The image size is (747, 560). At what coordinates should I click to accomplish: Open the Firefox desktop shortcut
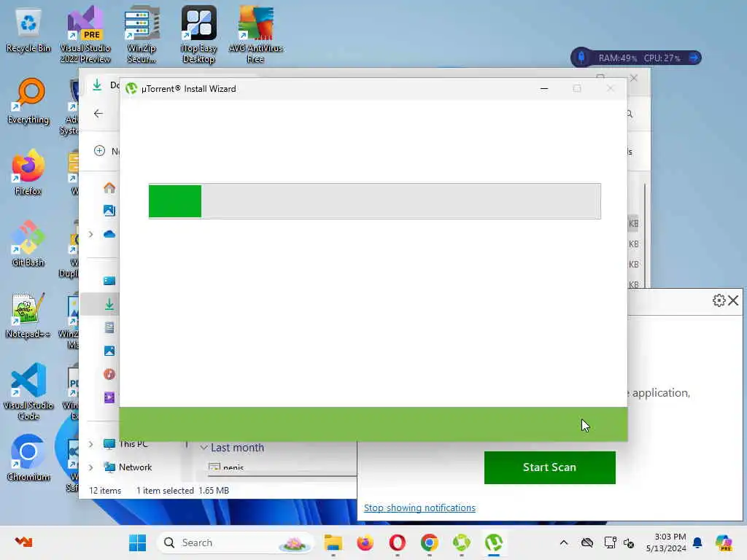click(x=28, y=173)
